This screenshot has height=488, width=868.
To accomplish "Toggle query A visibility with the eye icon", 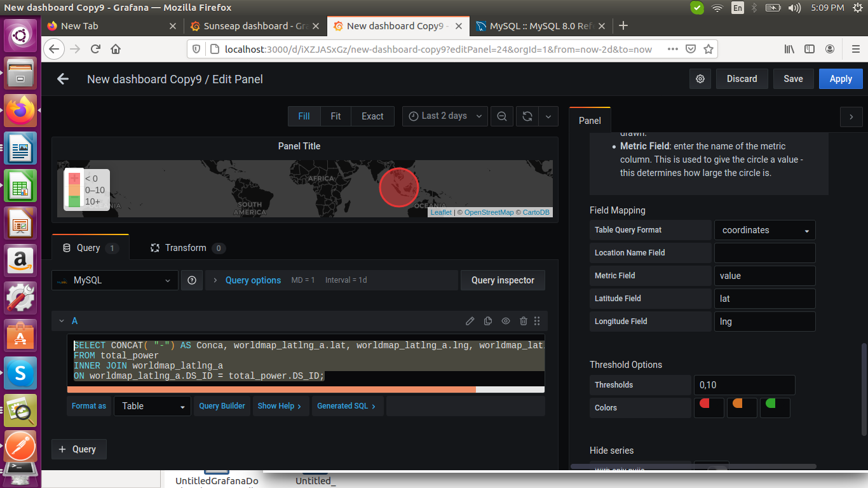I will pyautogui.click(x=505, y=321).
